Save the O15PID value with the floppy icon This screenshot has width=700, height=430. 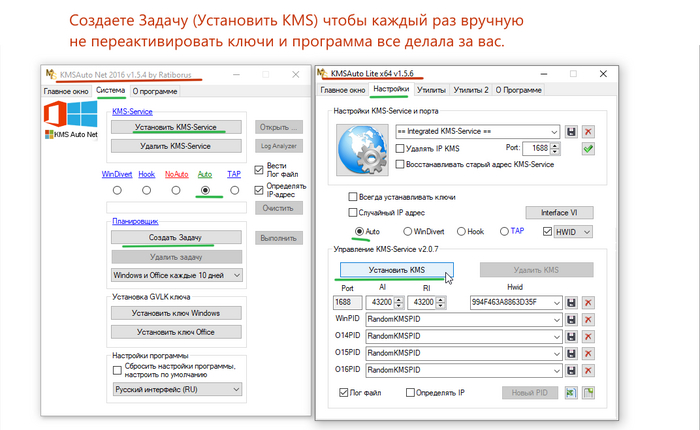click(x=571, y=353)
